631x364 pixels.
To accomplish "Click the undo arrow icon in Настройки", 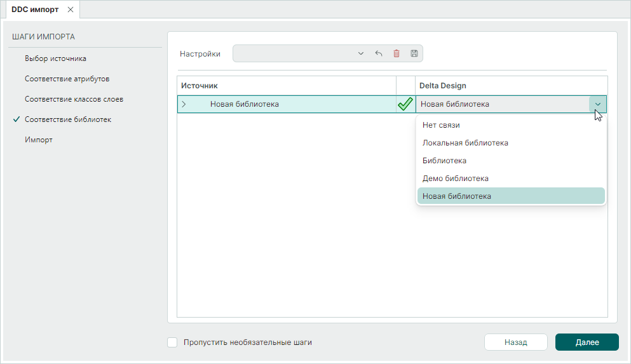I will click(x=379, y=53).
